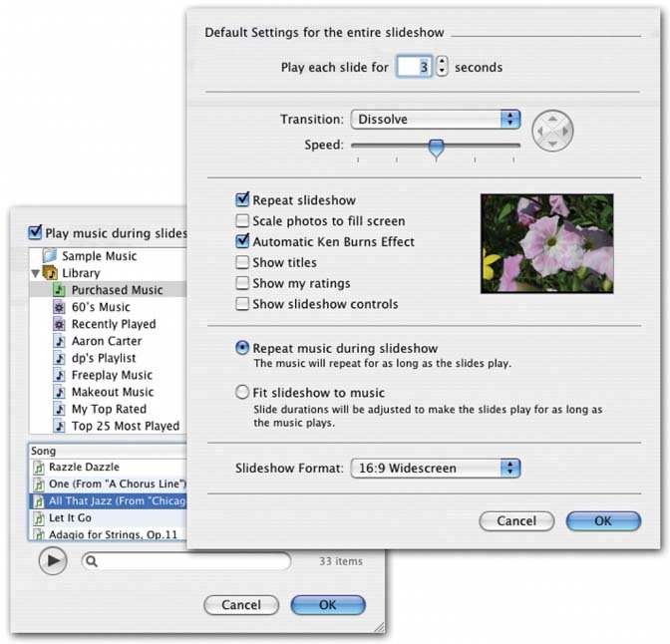Viewport: 670px width, 644px height.
Task: Select the Freeplay Music playlist
Action: [108, 375]
